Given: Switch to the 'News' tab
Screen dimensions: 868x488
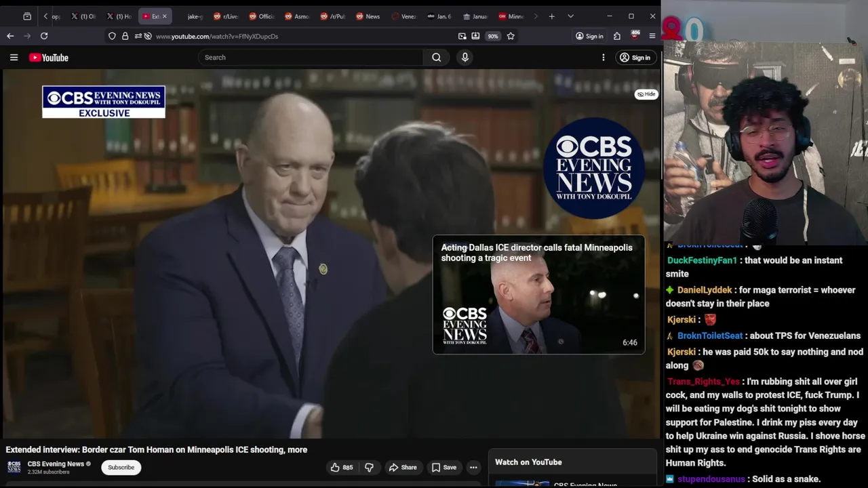Looking at the screenshot, I should (x=368, y=16).
